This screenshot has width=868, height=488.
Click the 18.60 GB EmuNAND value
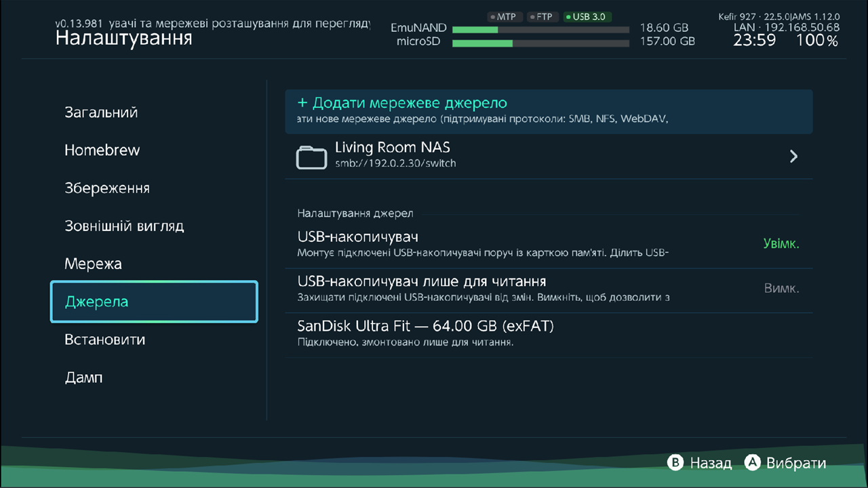click(x=664, y=28)
